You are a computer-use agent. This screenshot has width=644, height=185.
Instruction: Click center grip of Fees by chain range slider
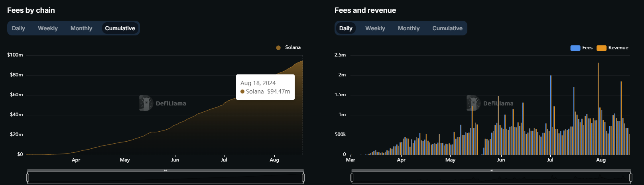click(165, 170)
